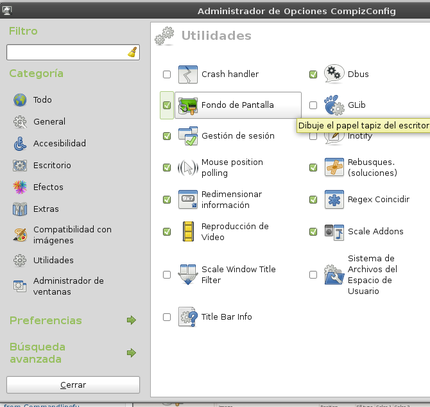
Task: Click the window menu icon in title bar
Action: coord(7,11)
